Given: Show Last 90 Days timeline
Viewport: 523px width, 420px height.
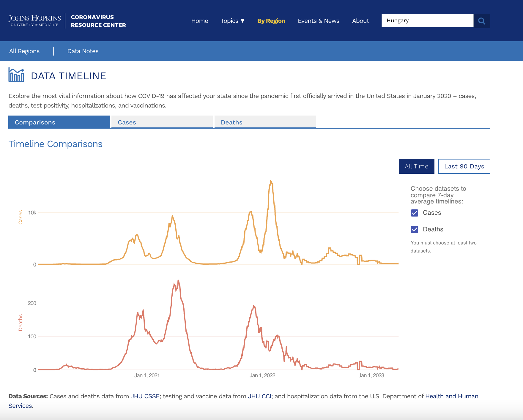Looking at the screenshot, I should (x=464, y=166).
